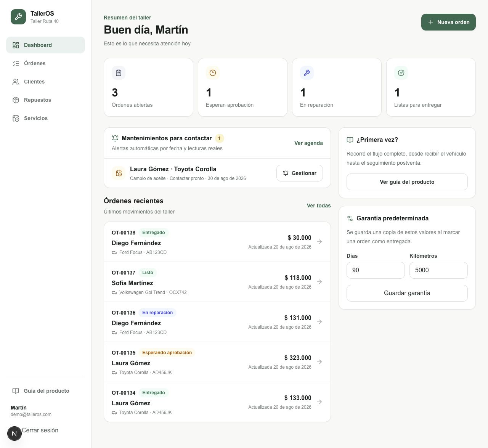
Task: Click the arrow icon on order OT-00134
Action: point(319,402)
